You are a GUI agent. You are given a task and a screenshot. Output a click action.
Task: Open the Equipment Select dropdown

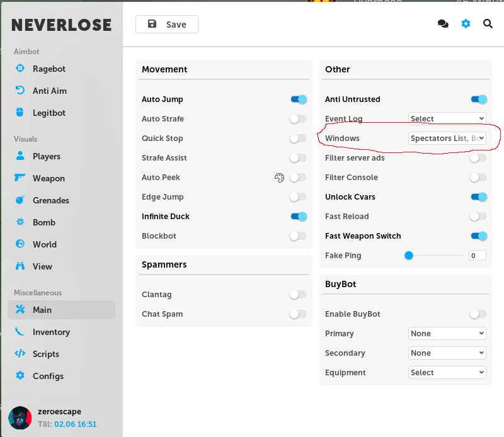447,372
